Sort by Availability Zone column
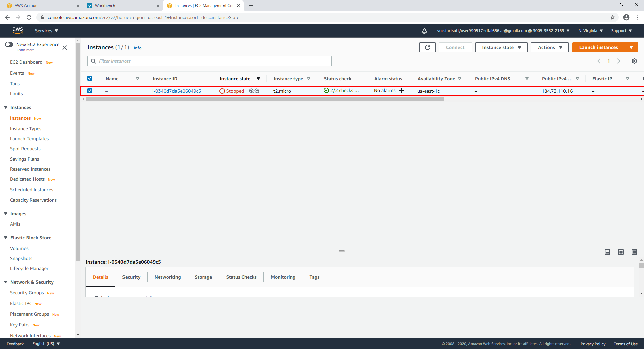This screenshot has height=349, width=644. point(439,79)
